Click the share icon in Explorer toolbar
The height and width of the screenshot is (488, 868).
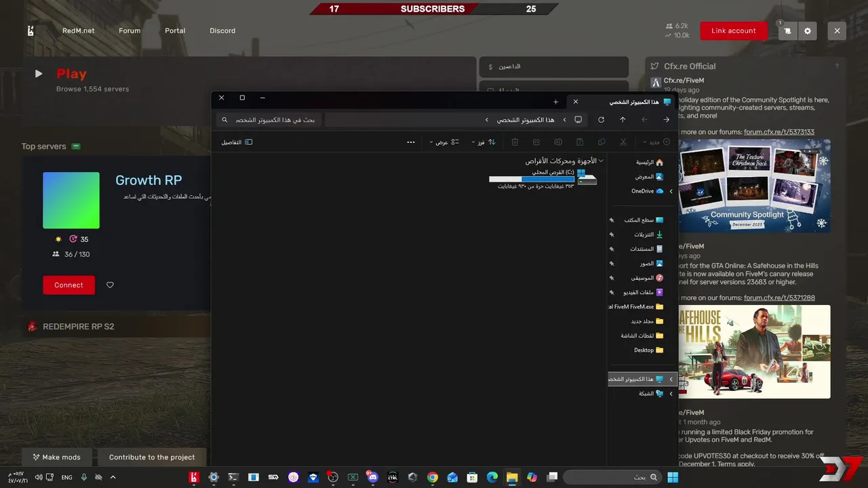coord(536,142)
